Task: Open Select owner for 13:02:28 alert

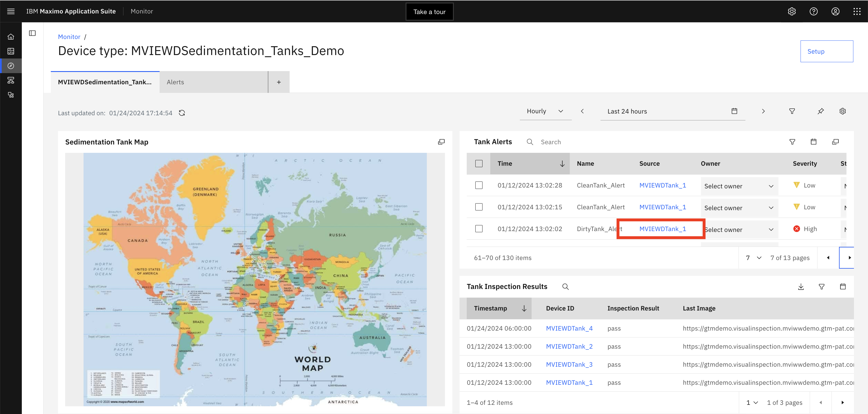Action: tap(739, 186)
